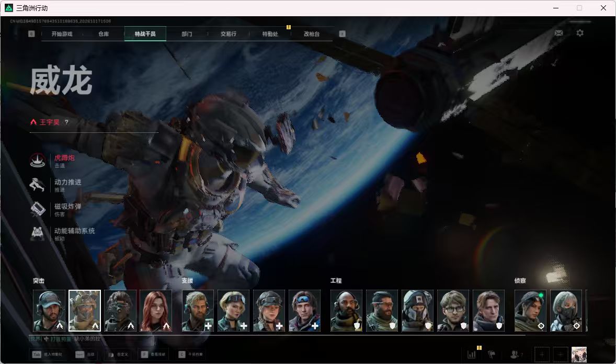The image size is (616, 364).
Task: Select the first support operator with headset
Action: tap(198, 311)
